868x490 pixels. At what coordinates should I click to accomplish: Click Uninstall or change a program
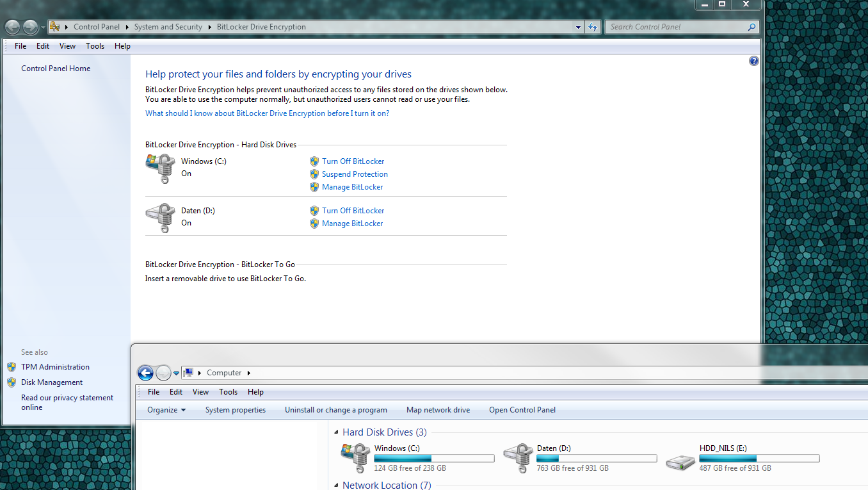tap(336, 410)
